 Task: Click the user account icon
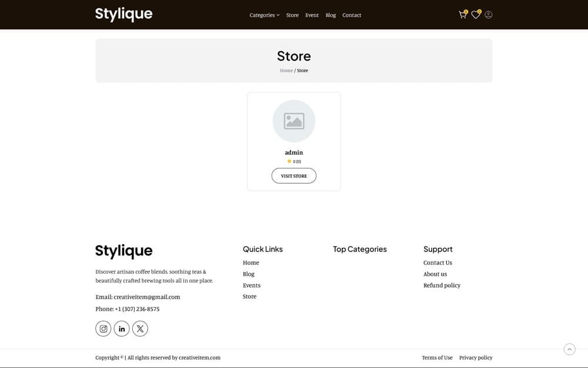(489, 15)
